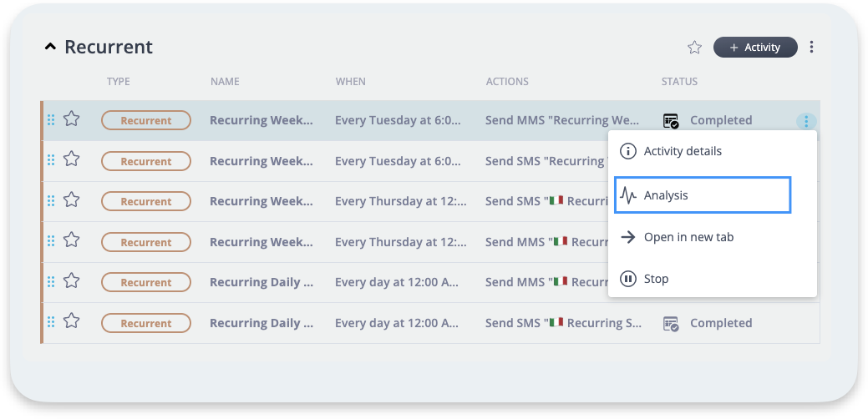Click the Completed status icon in first row
The image size is (868, 419).
tap(671, 121)
